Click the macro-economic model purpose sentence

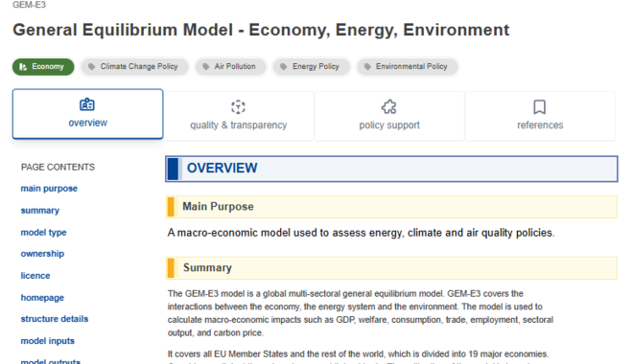coord(361,233)
